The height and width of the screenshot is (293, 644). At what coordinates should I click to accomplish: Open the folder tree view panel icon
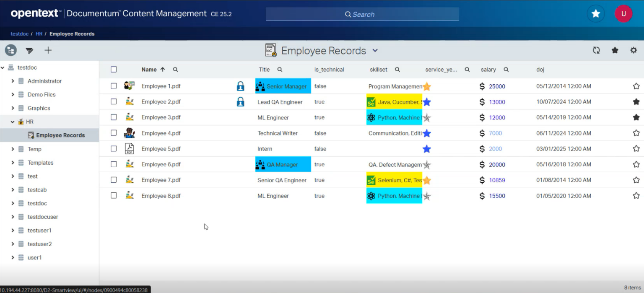(x=10, y=50)
